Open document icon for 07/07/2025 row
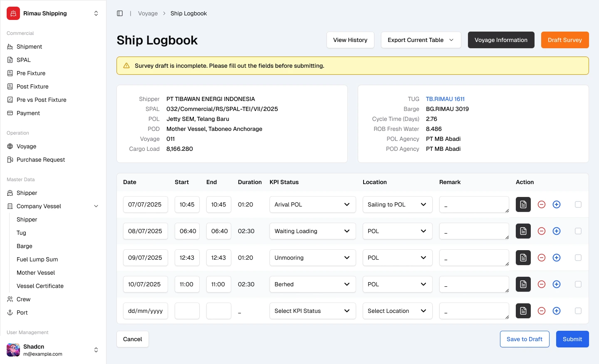Image resolution: width=599 pixels, height=364 pixels. click(523, 204)
